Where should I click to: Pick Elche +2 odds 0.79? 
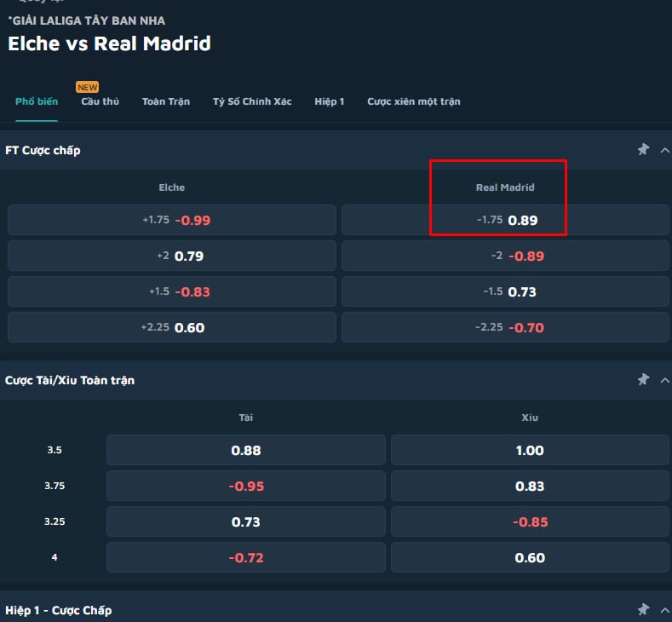coord(172,256)
